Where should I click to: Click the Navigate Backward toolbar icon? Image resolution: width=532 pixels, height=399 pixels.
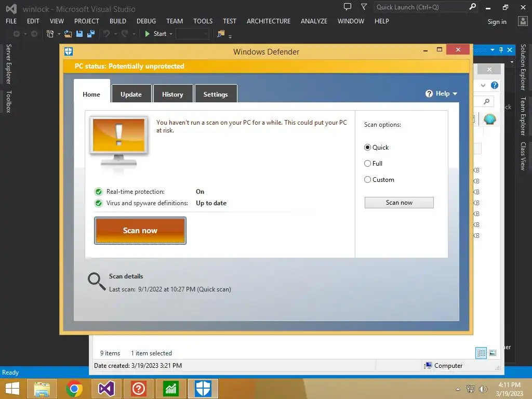[x=16, y=34]
